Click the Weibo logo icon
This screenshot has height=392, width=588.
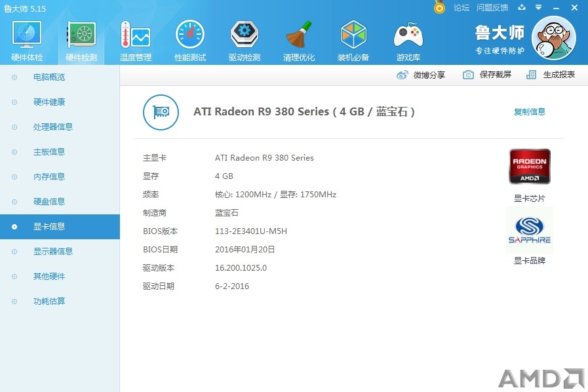tap(402, 75)
